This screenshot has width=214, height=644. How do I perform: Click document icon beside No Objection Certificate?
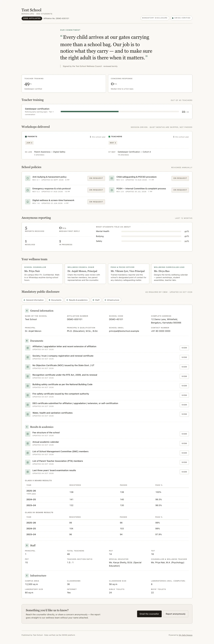click(27, 367)
